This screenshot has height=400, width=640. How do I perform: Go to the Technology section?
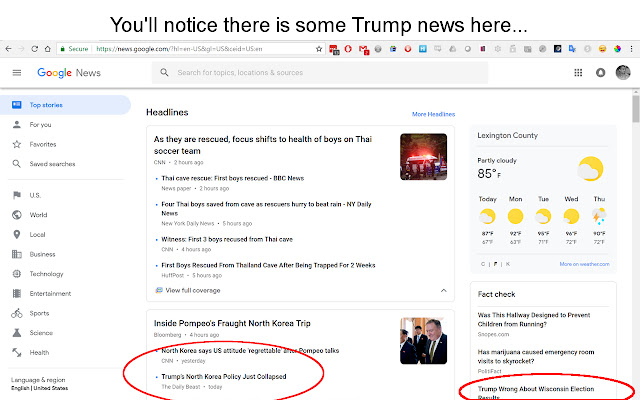coord(46,273)
